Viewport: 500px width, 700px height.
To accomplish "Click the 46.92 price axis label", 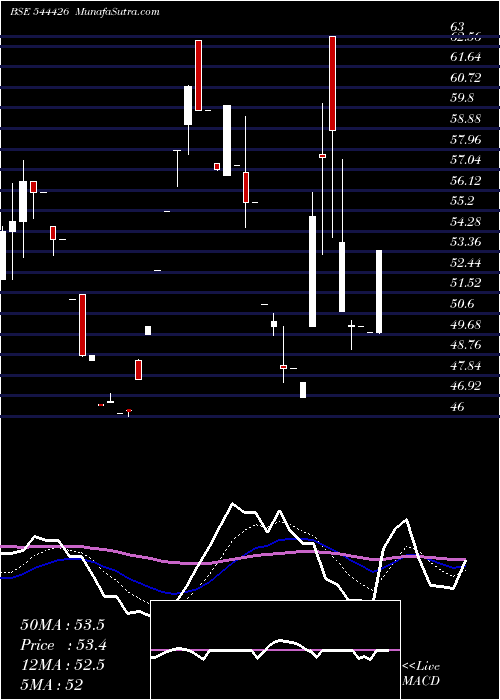I will [466, 386].
